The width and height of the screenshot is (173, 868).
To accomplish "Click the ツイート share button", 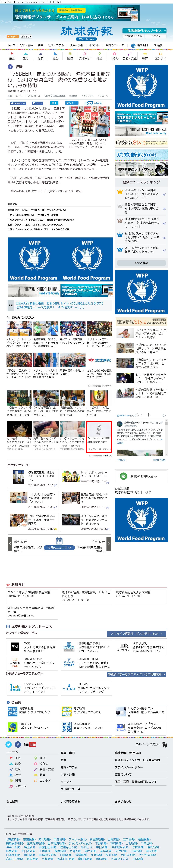I will click(72, 103).
